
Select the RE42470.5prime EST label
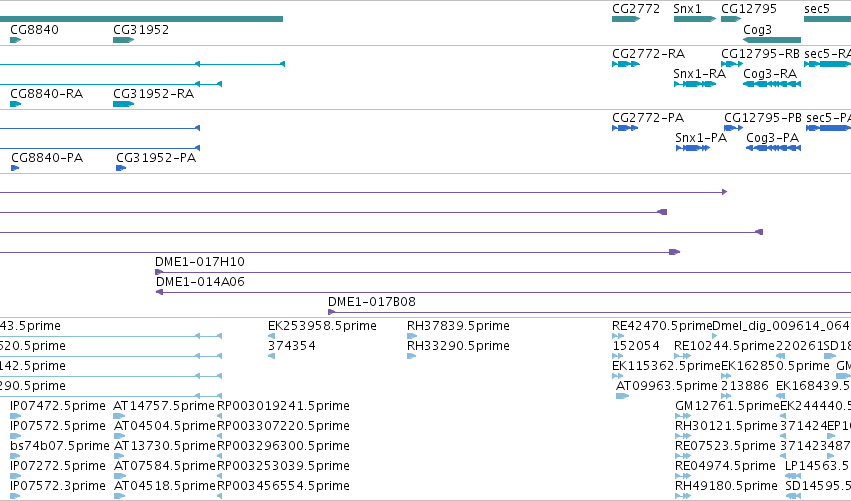(x=662, y=326)
